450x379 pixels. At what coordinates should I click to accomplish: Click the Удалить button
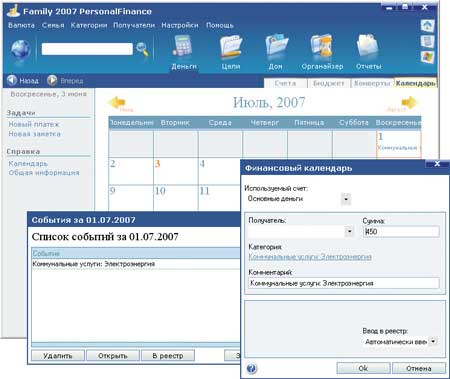click(58, 356)
